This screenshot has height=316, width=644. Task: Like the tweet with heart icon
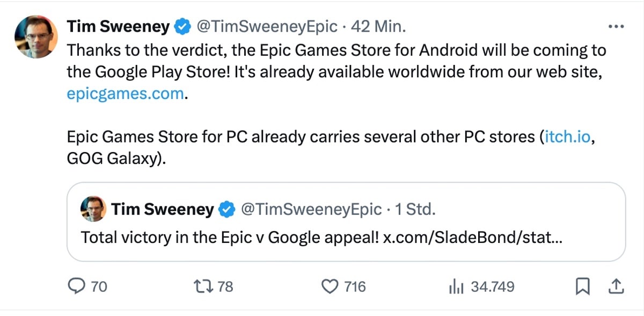point(330,286)
